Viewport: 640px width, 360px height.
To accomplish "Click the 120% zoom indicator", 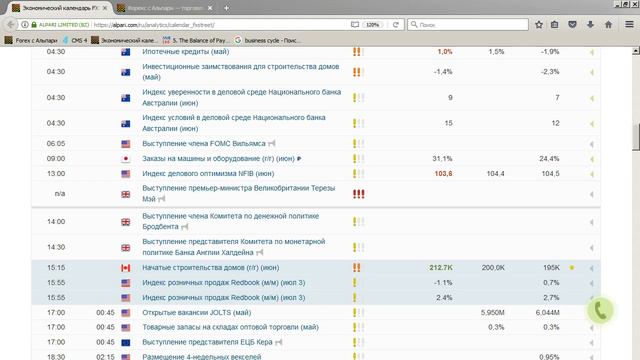I will point(373,25).
